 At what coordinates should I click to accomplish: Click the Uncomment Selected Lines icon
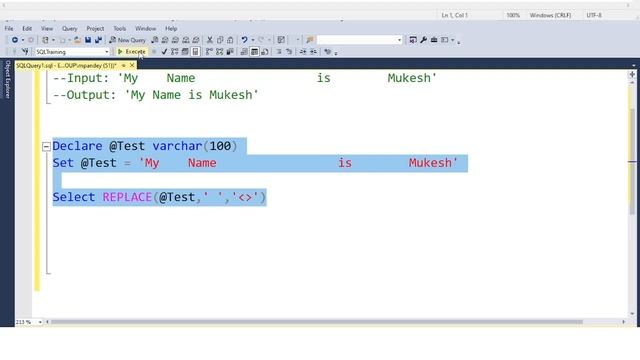pyautogui.click(x=289, y=52)
